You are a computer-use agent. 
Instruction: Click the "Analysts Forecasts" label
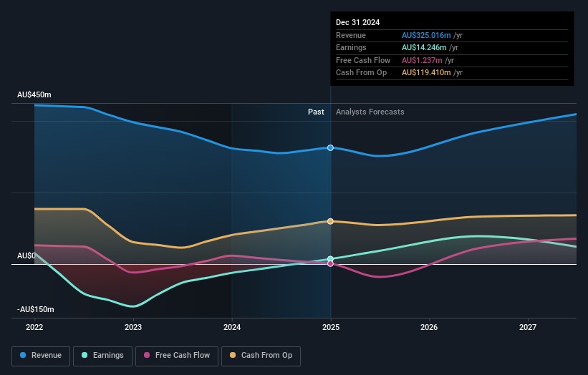(x=370, y=112)
